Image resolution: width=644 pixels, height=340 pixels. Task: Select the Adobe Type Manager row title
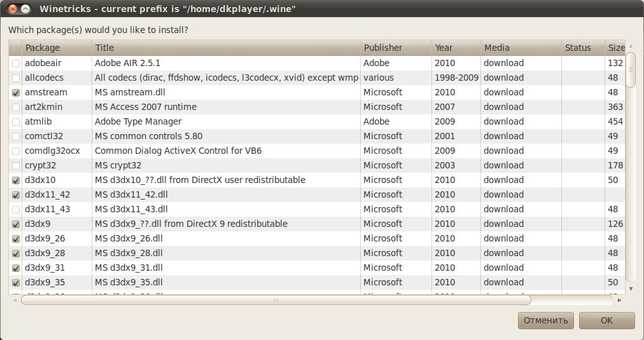coord(138,122)
